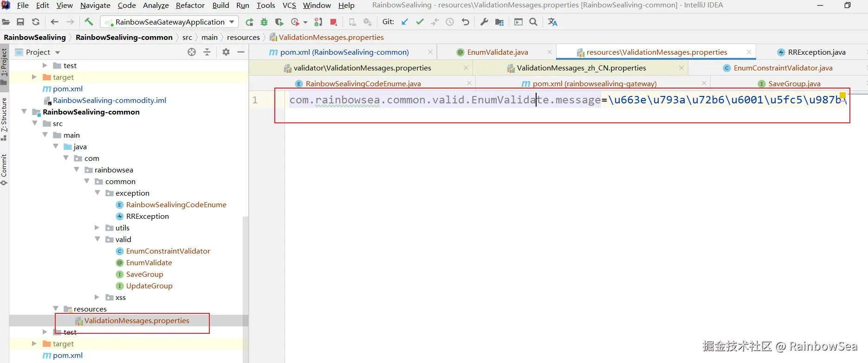Click the Open folder toolbar icon
The image size is (868, 363).
point(6,22)
